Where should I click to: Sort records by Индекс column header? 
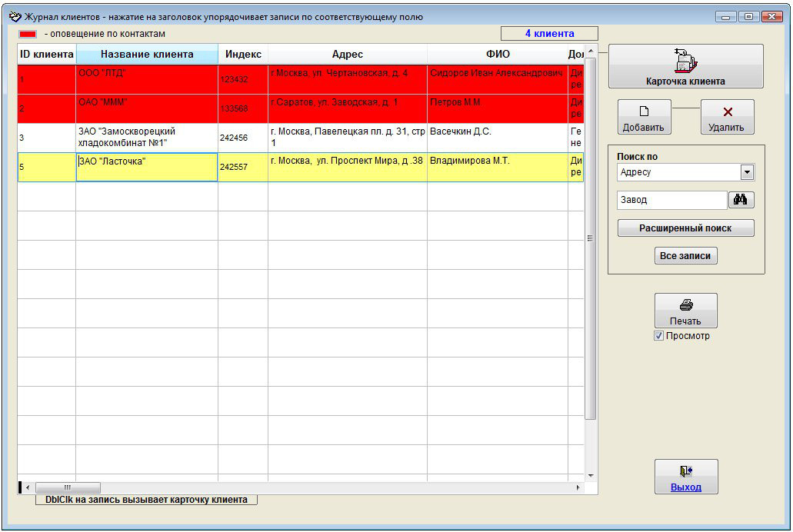[x=243, y=55]
